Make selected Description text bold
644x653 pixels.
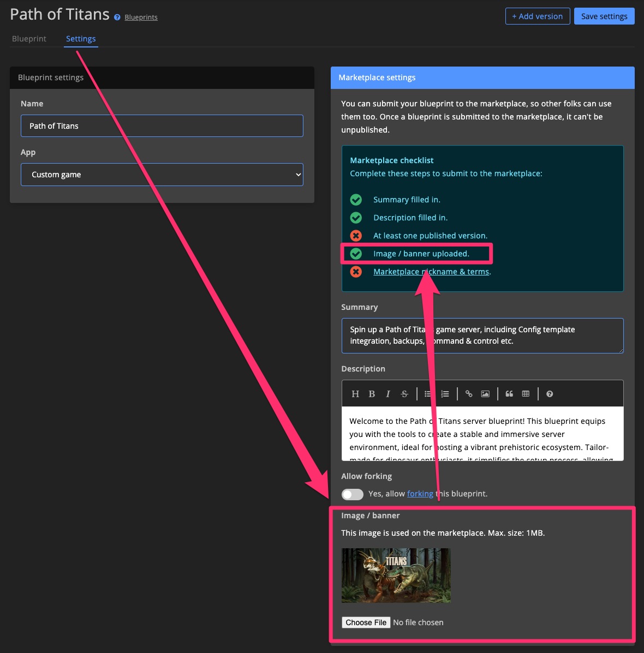[x=372, y=393]
